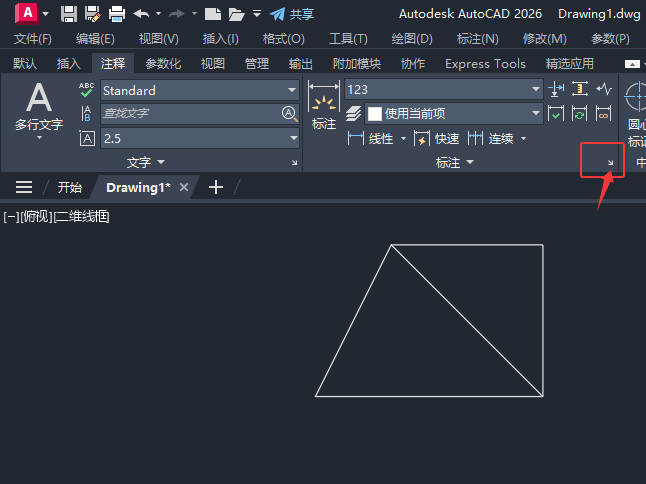Switch to the 管理 ribbon tab
Image resolution: width=646 pixels, height=484 pixels.
[x=257, y=64]
